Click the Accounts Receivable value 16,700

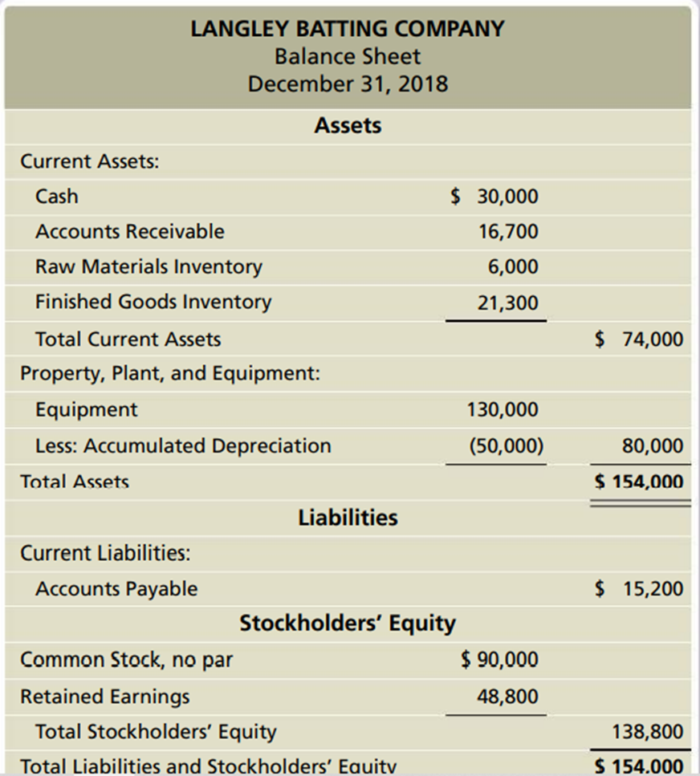pos(507,232)
